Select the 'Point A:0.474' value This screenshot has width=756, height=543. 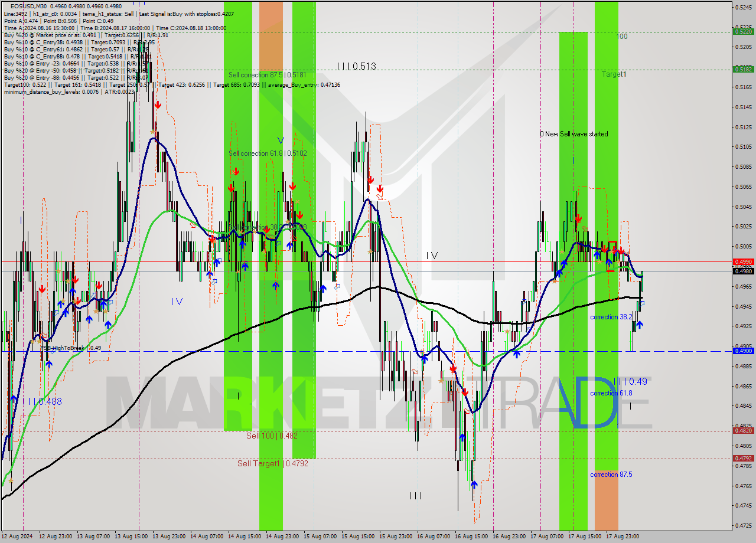point(21,21)
